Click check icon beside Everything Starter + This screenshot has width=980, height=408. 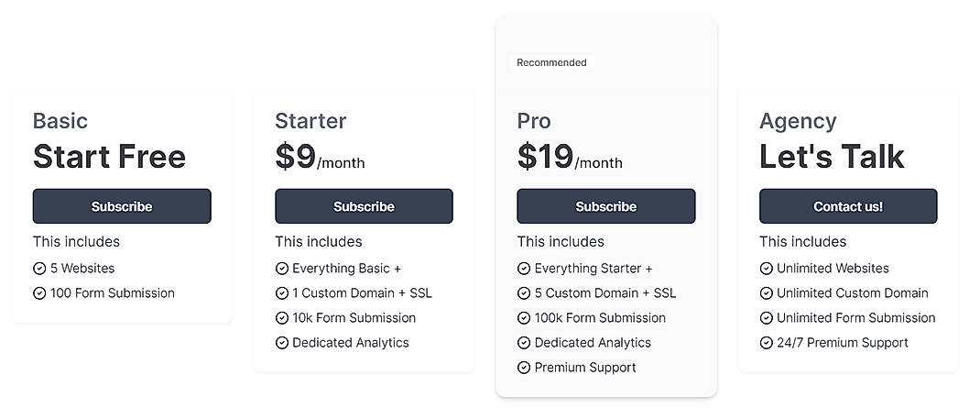524,269
